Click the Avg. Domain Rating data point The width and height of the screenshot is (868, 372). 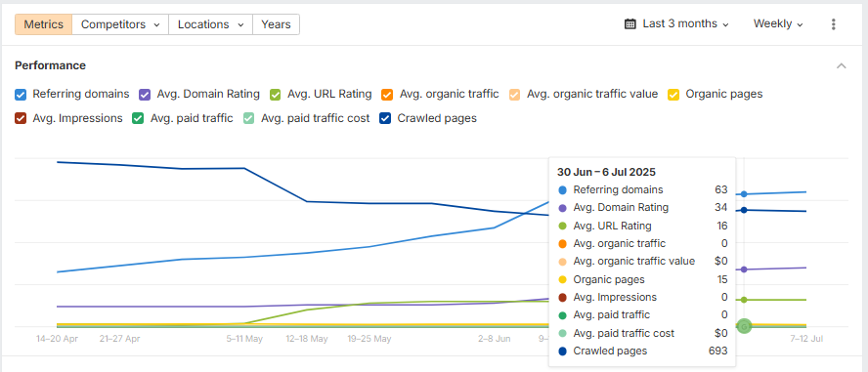pos(744,269)
